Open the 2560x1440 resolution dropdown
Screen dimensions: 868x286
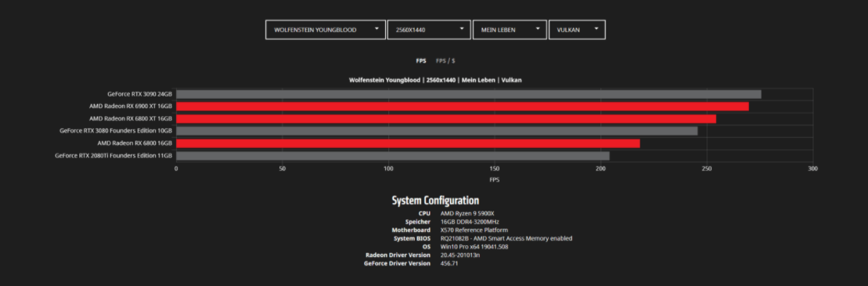coord(429,30)
